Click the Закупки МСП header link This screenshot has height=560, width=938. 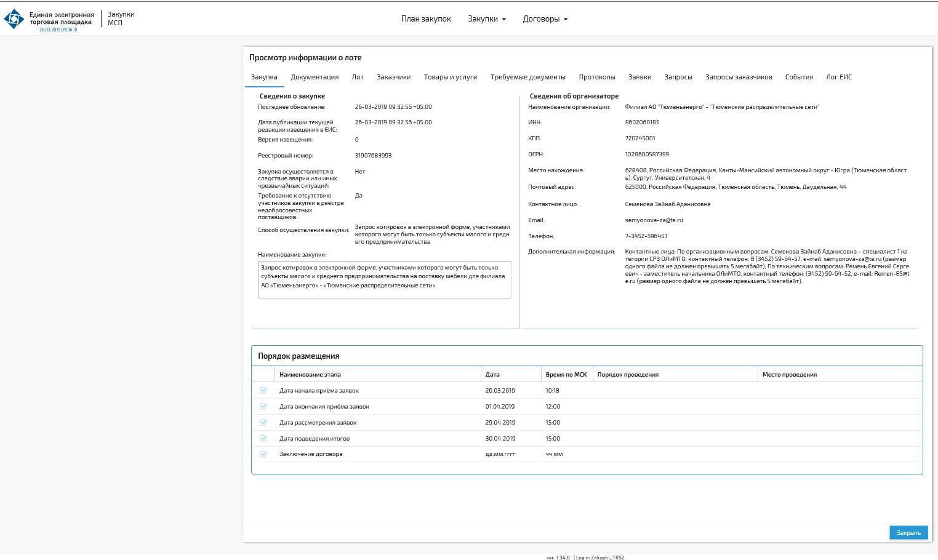pos(121,18)
